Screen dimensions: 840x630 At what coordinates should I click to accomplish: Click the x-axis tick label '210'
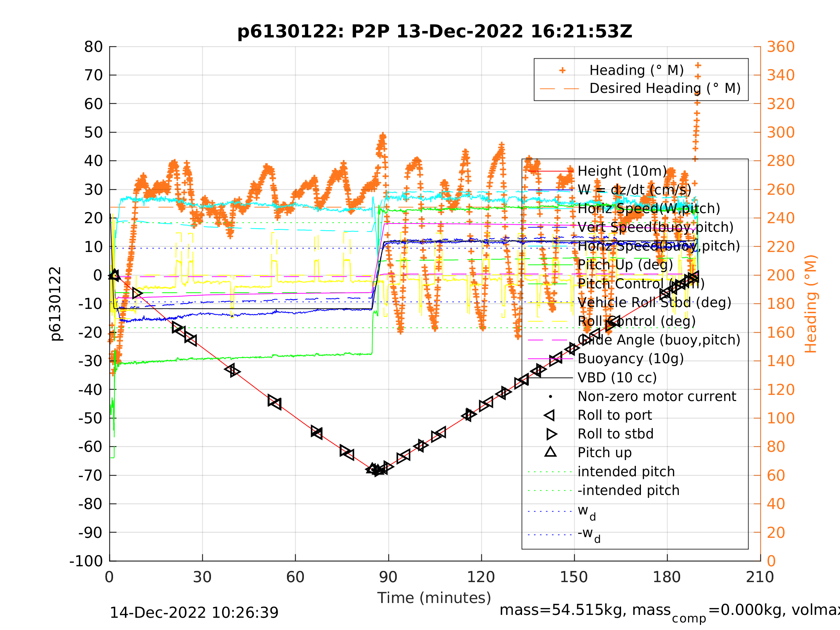760,577
